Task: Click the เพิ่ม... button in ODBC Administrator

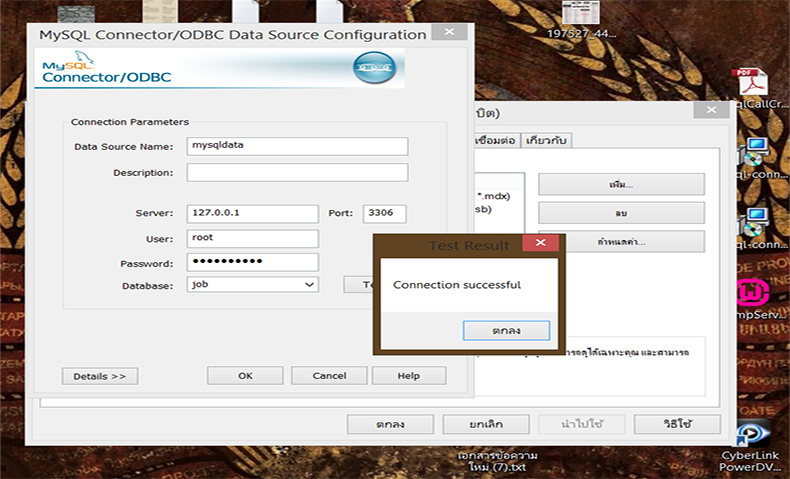Action: (x=621, y=184)
